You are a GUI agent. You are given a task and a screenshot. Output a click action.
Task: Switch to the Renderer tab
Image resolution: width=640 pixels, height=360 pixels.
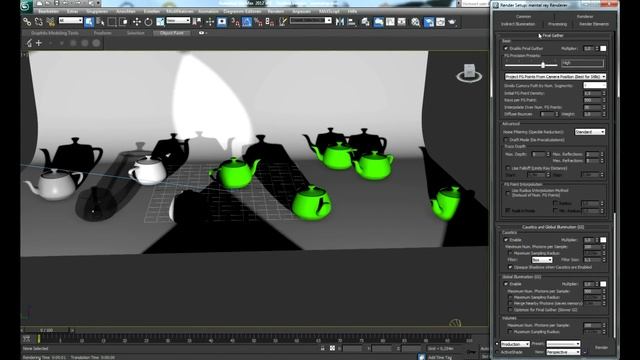585,17
